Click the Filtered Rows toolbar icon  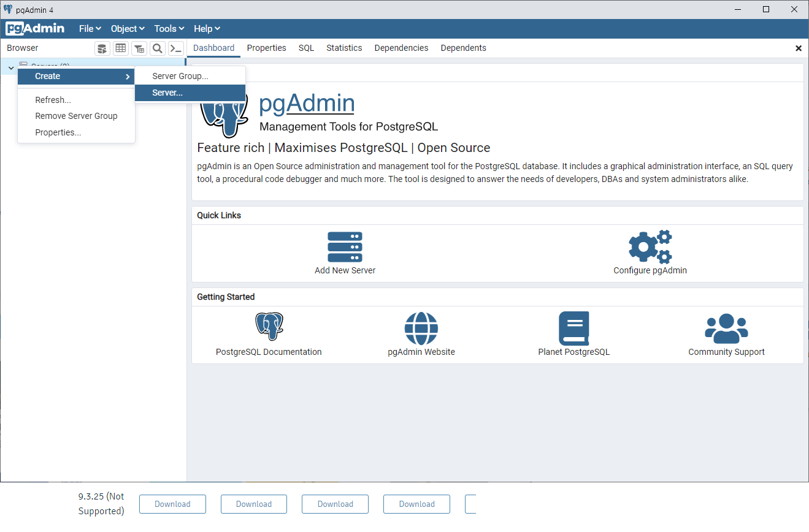(x=139, y=48)
